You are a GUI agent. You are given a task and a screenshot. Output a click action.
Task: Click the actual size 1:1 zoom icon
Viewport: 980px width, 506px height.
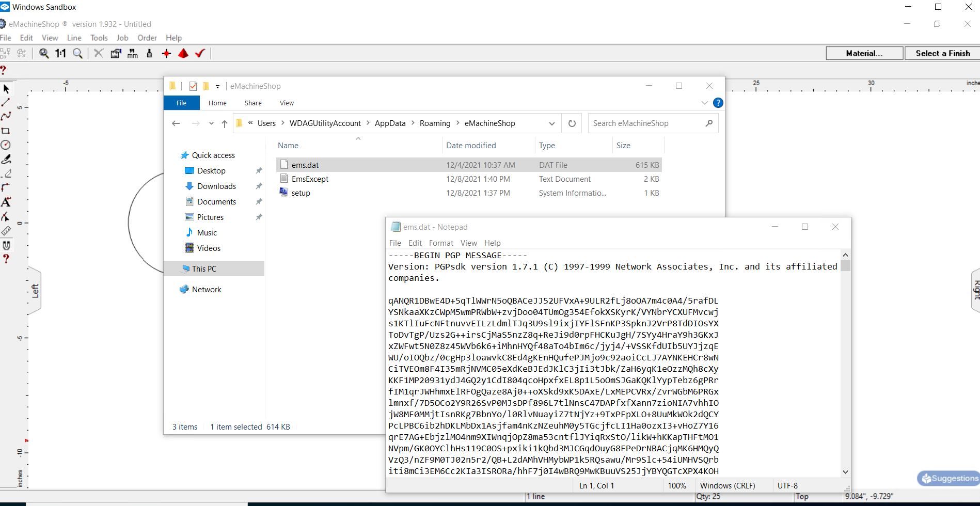pos(61,53)
